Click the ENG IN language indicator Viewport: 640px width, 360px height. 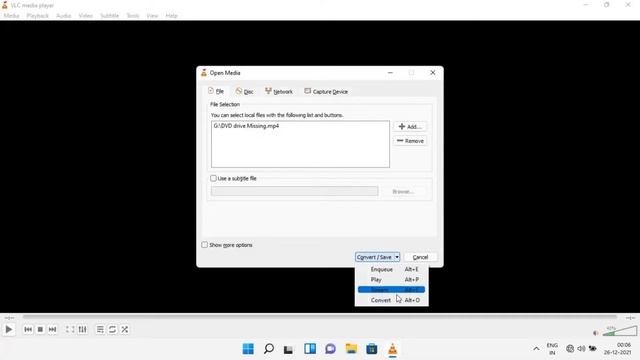(x=552, y=349)
